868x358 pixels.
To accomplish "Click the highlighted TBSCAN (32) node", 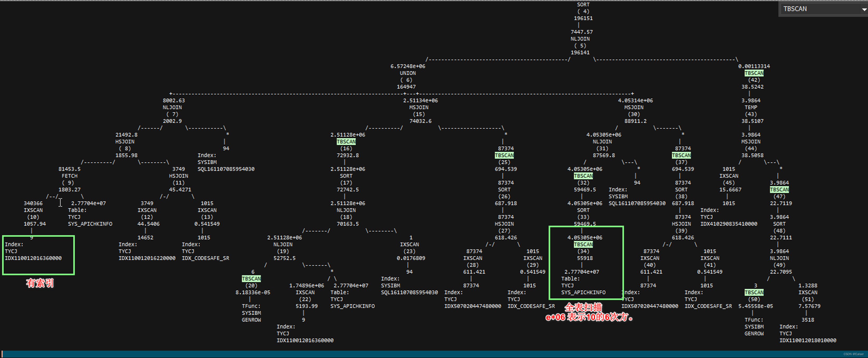I will [x=583, y=176].
